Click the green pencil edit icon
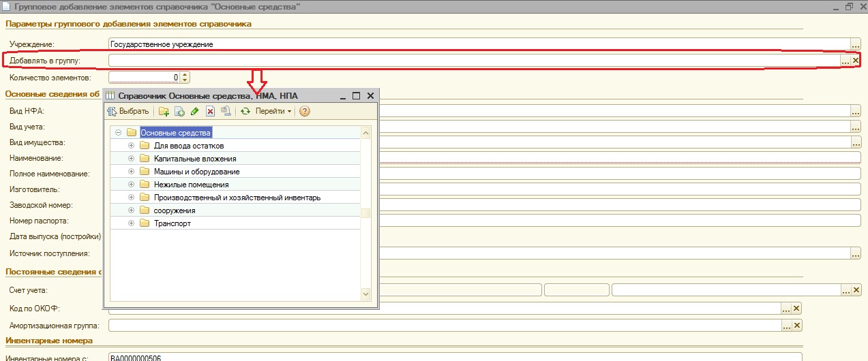Image resolution: width=868 pixels, height=361 pixels. click(x=195, y=111)
